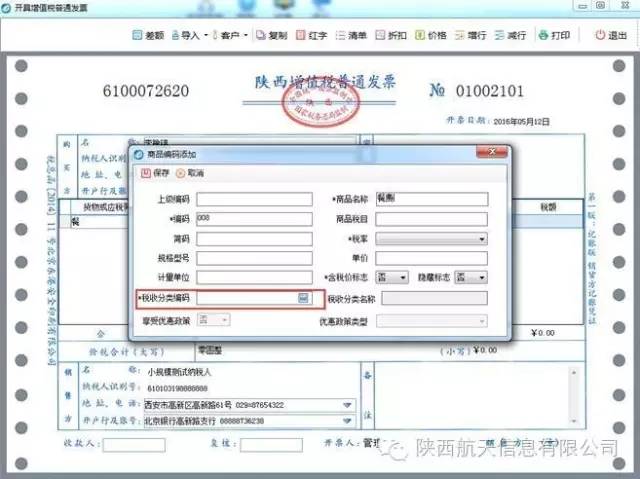Click the invoice number 01002101
This screenshot has width=640, height=479.
click(x=490, y=91)
